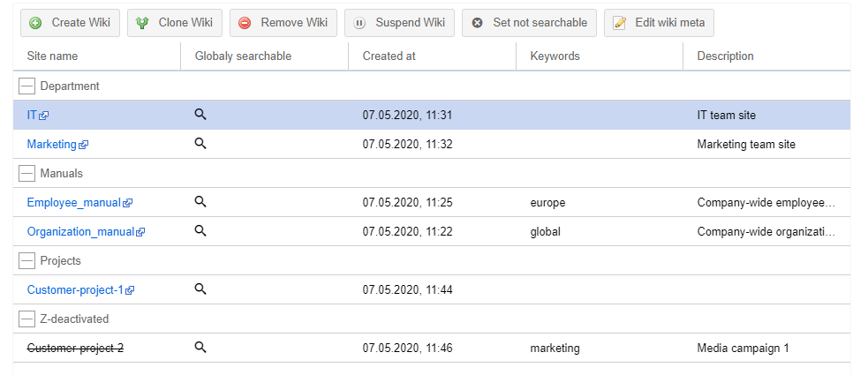This screenshot has width=868, height=375.
Task: Open the IT wiki link
Action: (x=33, y=116)
